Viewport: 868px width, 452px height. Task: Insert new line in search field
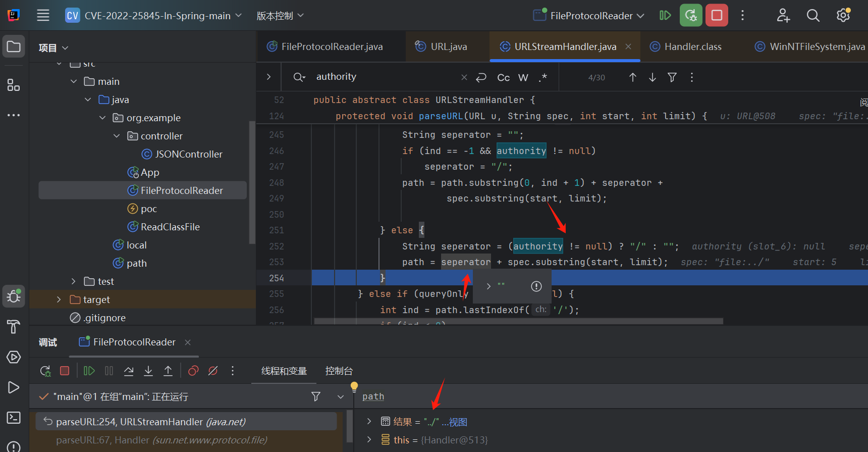[481, 77]
